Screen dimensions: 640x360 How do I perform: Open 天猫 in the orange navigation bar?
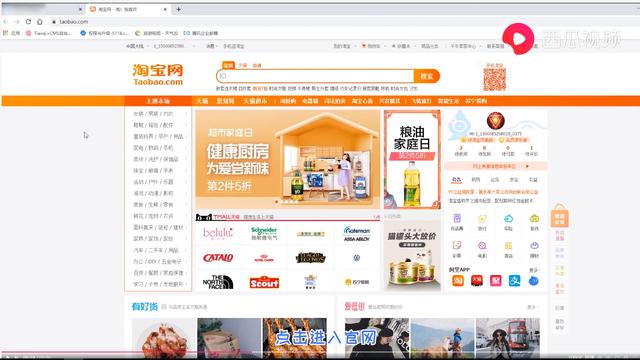coord(202,101)
